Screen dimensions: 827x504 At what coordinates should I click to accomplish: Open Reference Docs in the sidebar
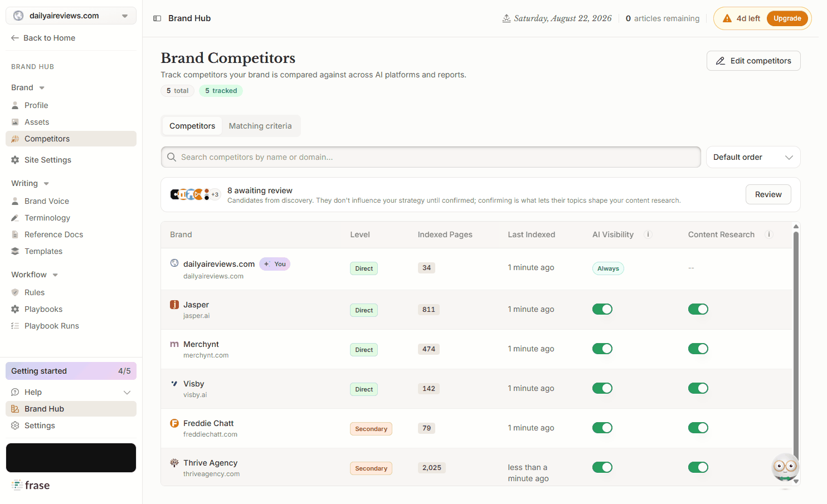point(71,234)
